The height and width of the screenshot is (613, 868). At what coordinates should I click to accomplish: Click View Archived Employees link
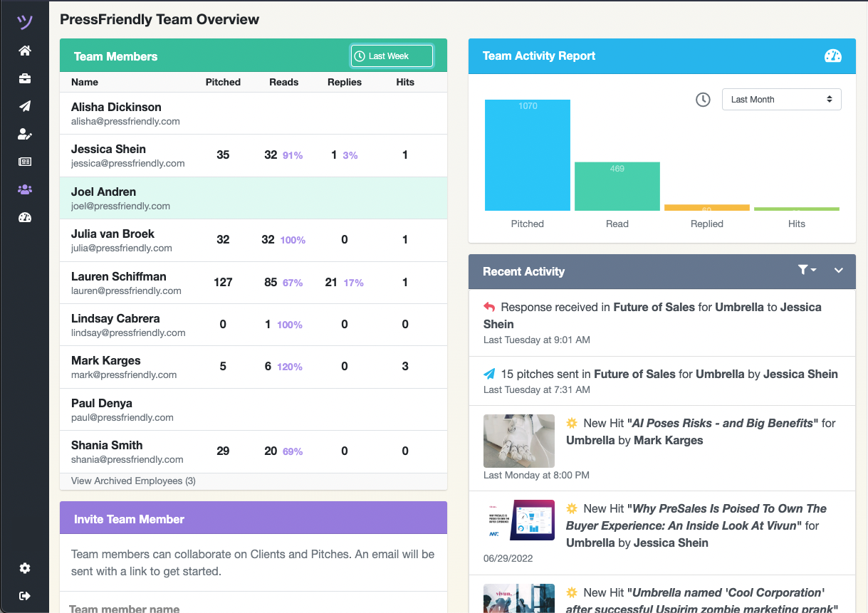click(x=132, y=481)
